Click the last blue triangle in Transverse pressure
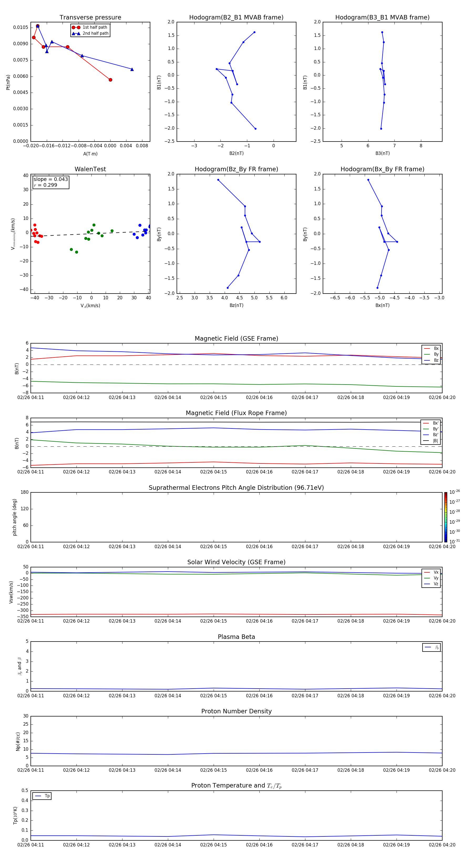This screenshot has width=473, height=868. pyautogui.click(x=132, y=69)
